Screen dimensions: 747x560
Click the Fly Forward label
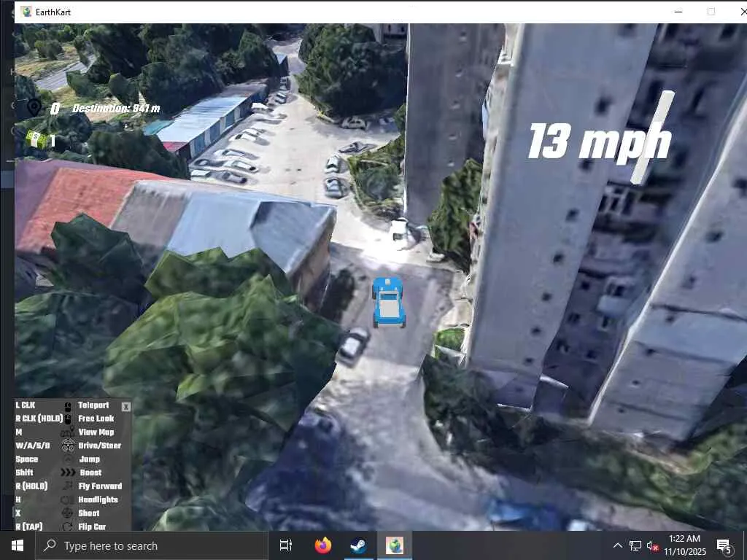pyautogui.click(x=100, y=486)
